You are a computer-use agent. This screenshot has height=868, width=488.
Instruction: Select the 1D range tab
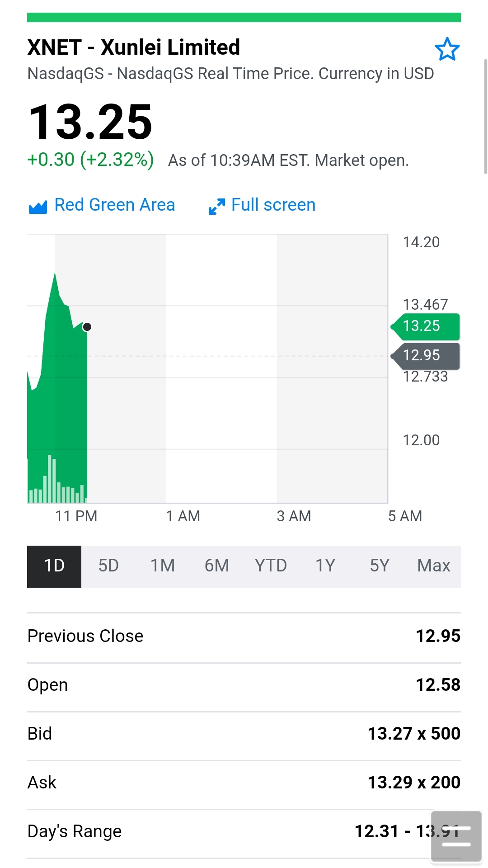[x=54, y=566]
